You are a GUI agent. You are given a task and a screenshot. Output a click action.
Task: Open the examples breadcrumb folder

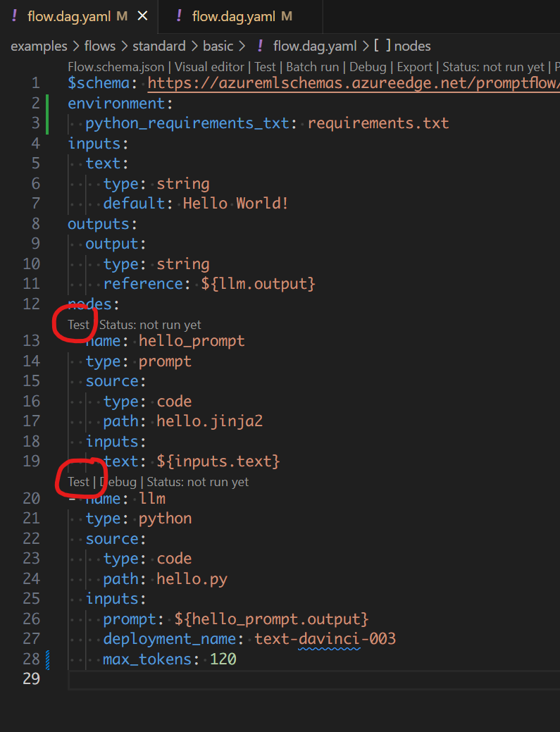(x=38, y=46)
